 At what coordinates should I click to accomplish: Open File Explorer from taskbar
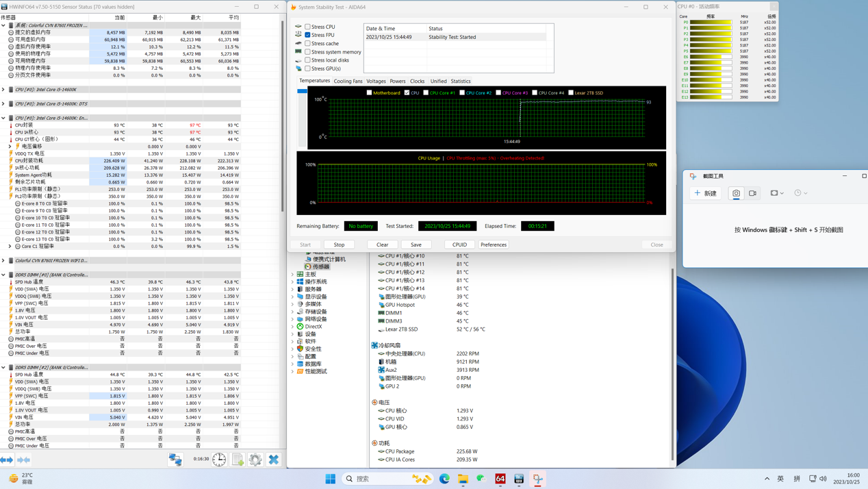463,479
